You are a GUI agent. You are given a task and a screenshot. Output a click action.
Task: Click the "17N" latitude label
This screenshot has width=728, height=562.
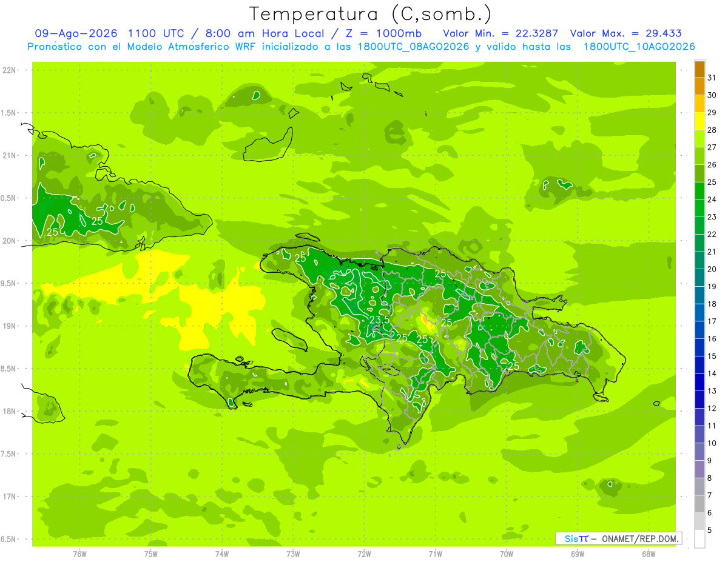tap(9, 497)
